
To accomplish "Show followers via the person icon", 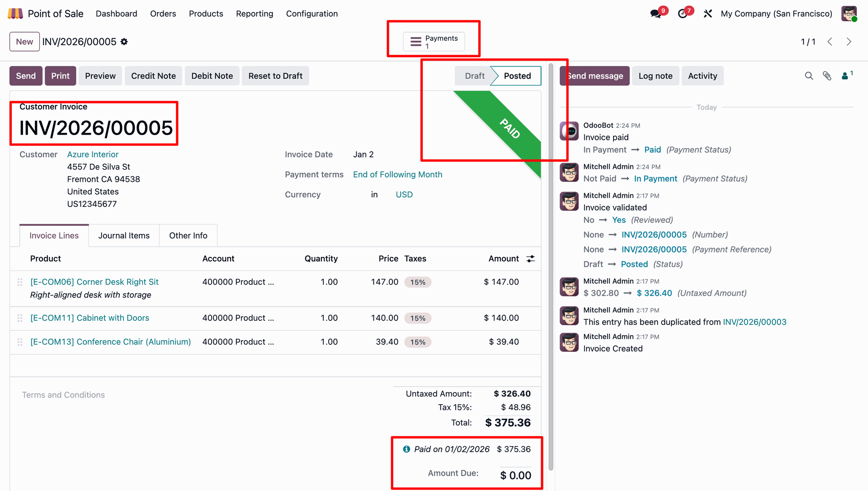I will (845, 76).
